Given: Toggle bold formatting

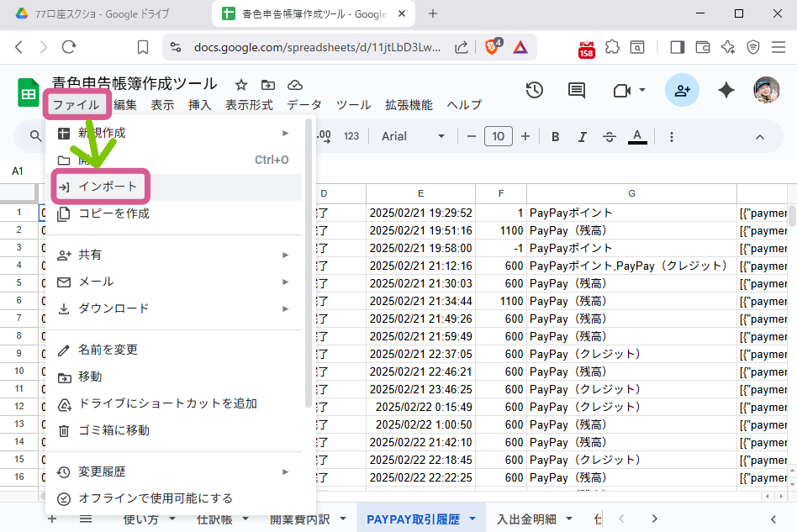Looking at the screenshot, I should pos(555,137).
